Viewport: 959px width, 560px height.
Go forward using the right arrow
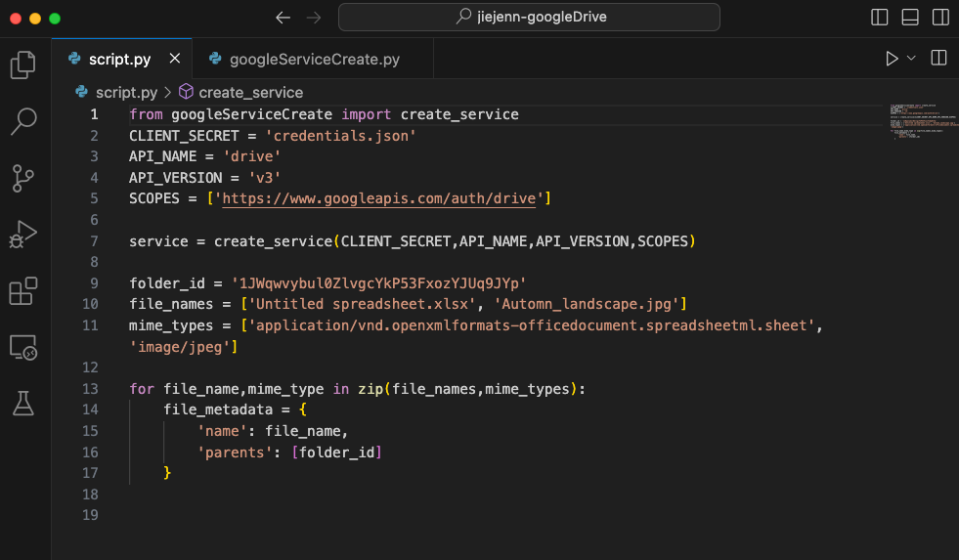click(x=314, y=18)
